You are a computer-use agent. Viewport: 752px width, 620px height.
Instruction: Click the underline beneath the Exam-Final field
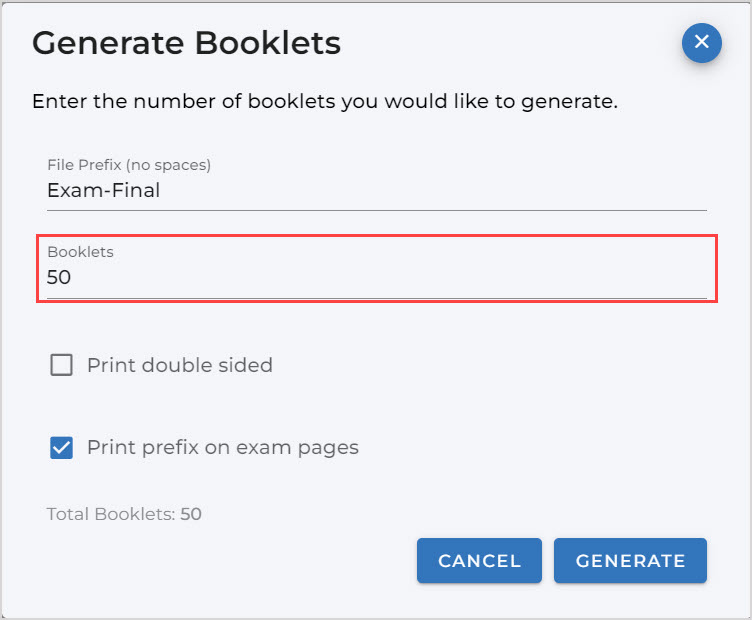click(x=376, y=210)
